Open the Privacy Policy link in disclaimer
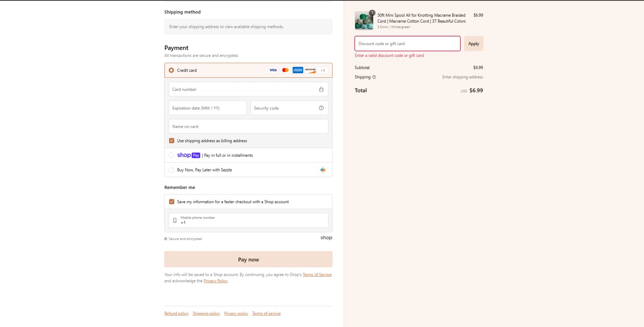The height and width of the screenshot is (327, 644). (216, 281)
